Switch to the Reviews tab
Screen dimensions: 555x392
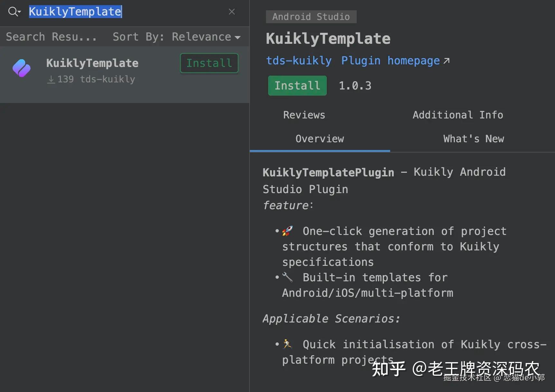coord(304,115)
